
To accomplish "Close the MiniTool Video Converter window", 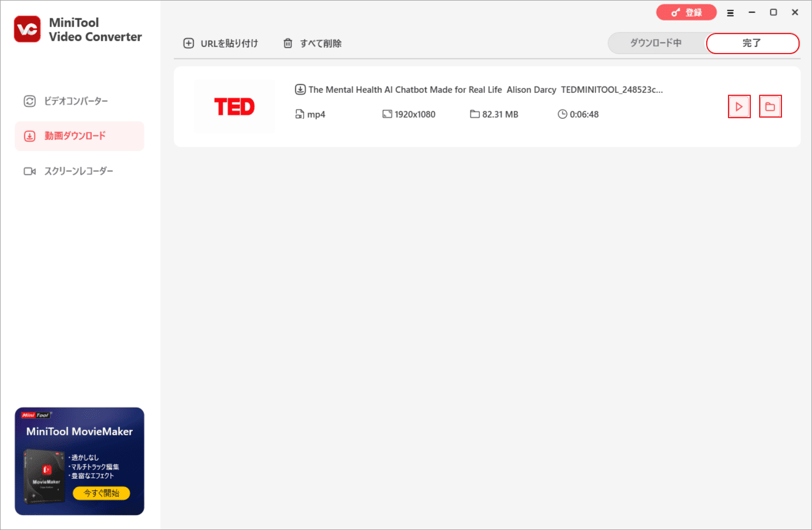I will 795,12.
